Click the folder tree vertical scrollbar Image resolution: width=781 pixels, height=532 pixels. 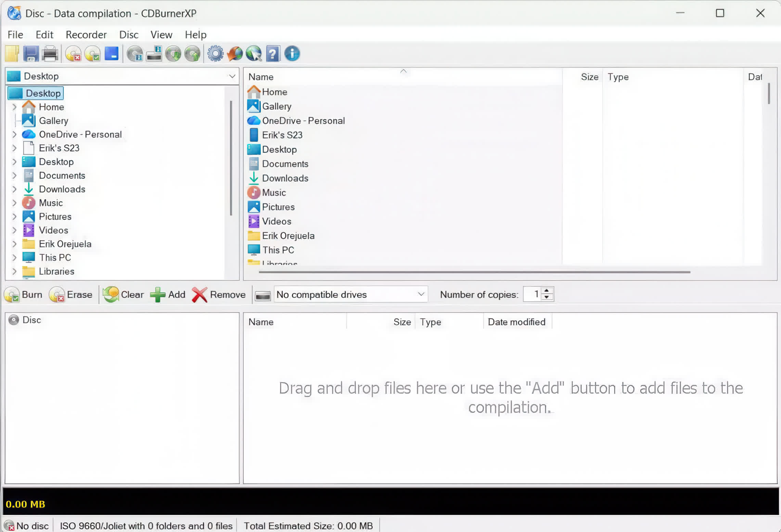coord(231,157)
